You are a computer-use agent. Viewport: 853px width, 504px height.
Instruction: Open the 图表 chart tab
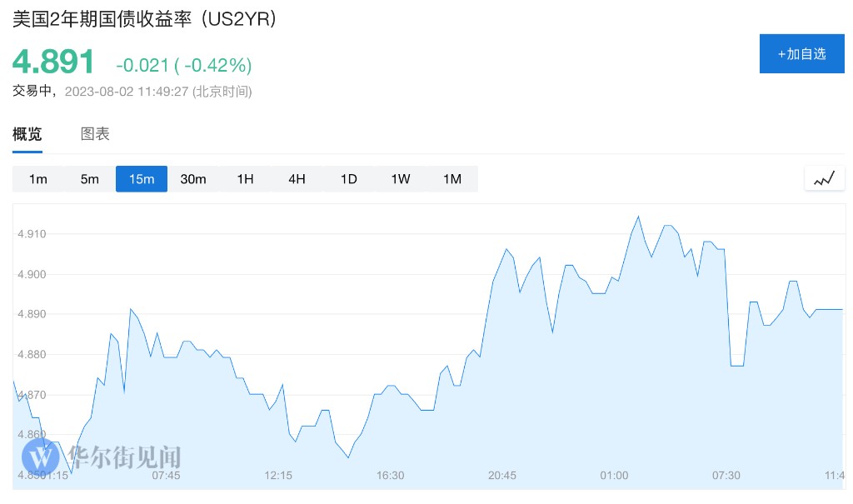[x=95, y=134]
